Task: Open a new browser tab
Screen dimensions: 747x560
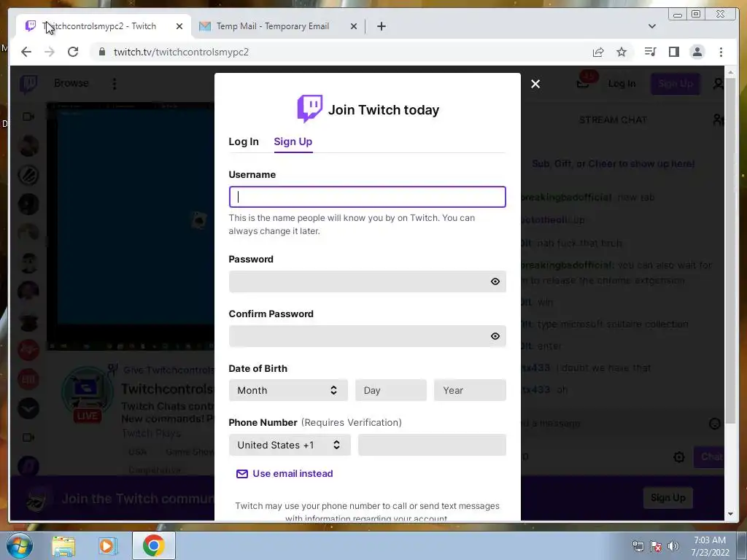Action: [x=381, y=26]
